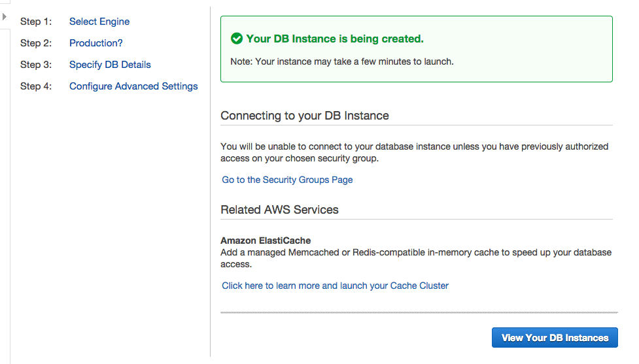Click the green success checkmark icon
This screenshot has width=639, height=364.
point(236,39)
